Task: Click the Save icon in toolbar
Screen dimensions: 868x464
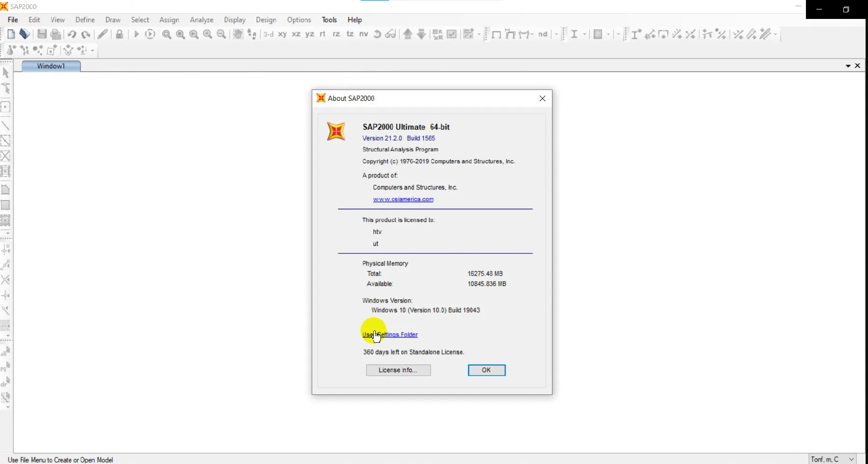Action: 42,34
